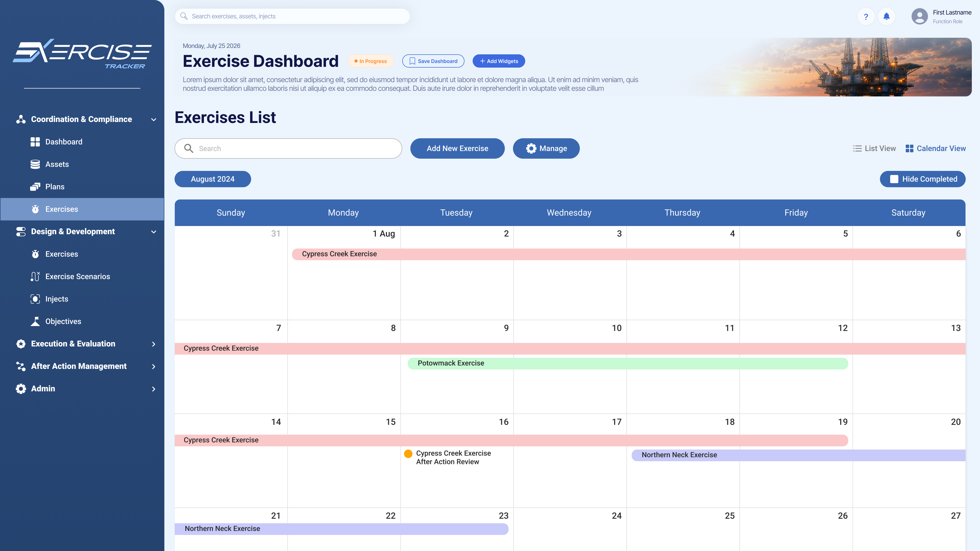
Task: Click the Exercises List search field
Action: click(x=288, y=148)
